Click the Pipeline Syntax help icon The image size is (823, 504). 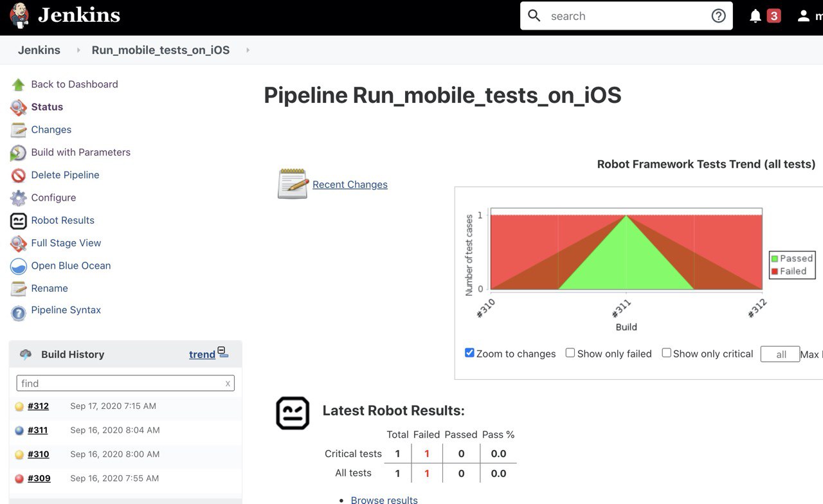pyautogui.click(x=19, y=312)
